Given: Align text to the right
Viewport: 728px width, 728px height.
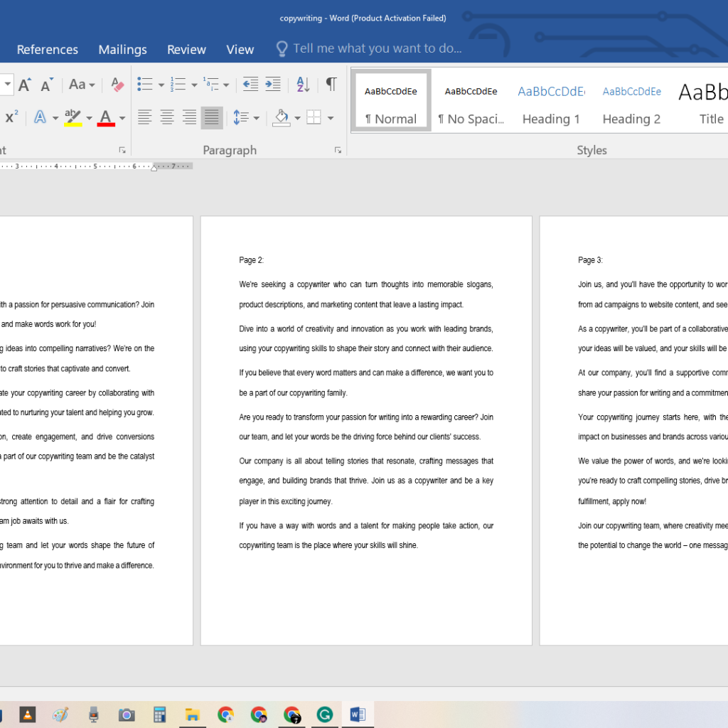Looking at the screenshot, I should pos(189,117).
